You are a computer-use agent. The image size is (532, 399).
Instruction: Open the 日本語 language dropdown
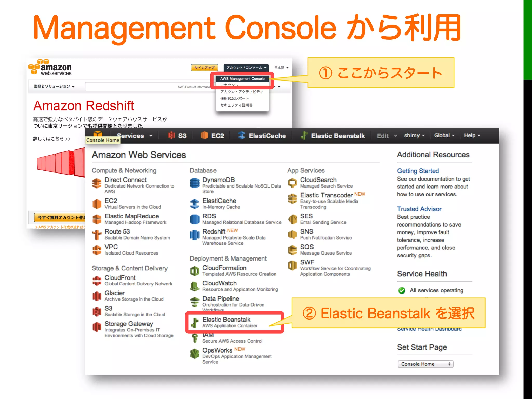pos(281,68)
